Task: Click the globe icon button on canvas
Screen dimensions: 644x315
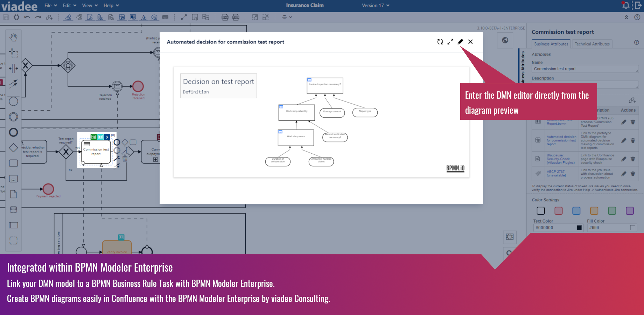Action: click(x=505, y=40)
